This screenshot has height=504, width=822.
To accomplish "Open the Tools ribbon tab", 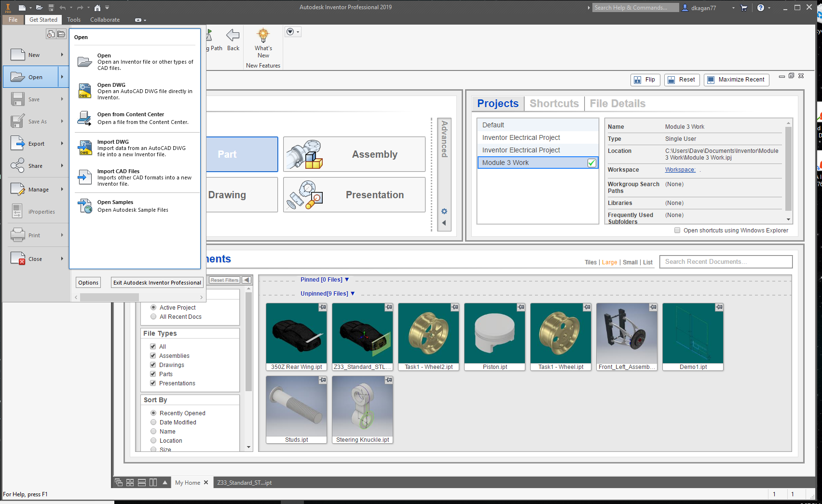I will coord(74,19).
